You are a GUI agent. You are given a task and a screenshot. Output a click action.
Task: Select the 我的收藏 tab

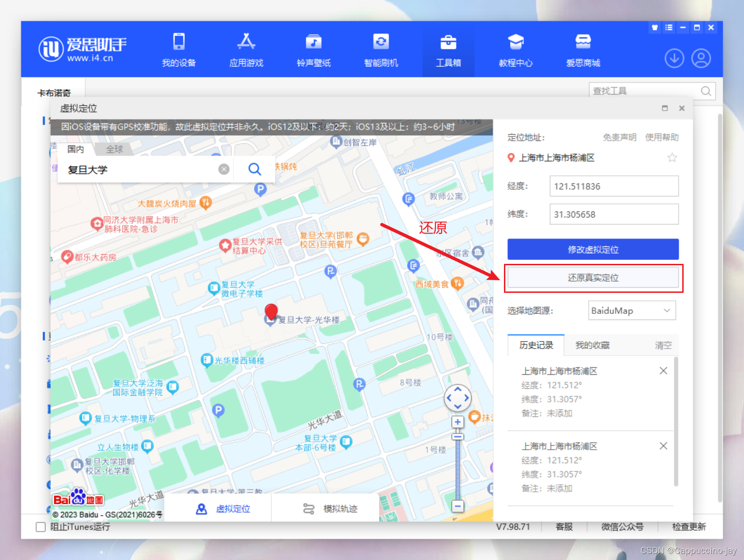click(592, 345)
